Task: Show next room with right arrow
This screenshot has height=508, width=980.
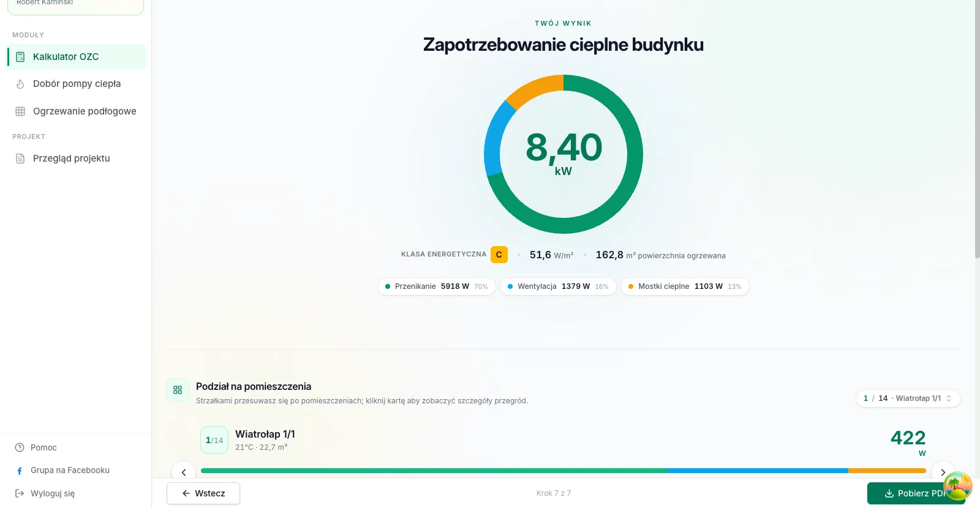Action: [943, 472]
